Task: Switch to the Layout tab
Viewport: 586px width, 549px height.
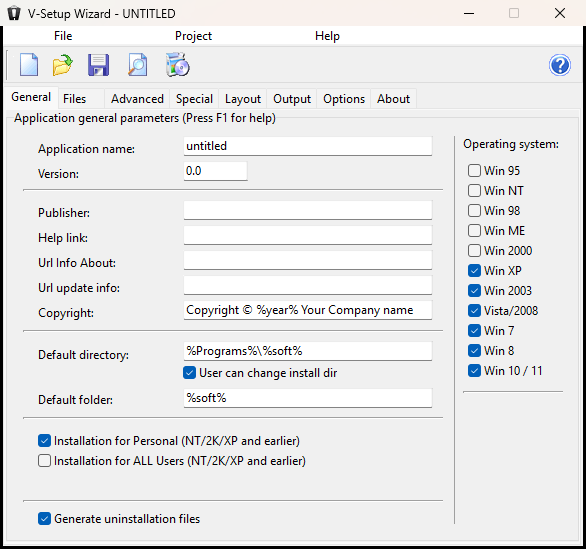Action: 243,99
